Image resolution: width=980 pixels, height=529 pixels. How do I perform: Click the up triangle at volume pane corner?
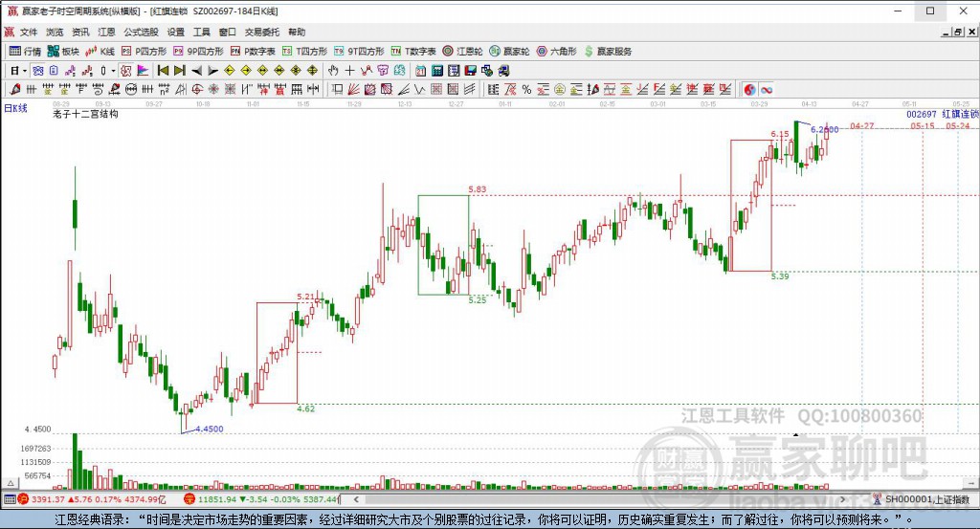pos(10,483)
